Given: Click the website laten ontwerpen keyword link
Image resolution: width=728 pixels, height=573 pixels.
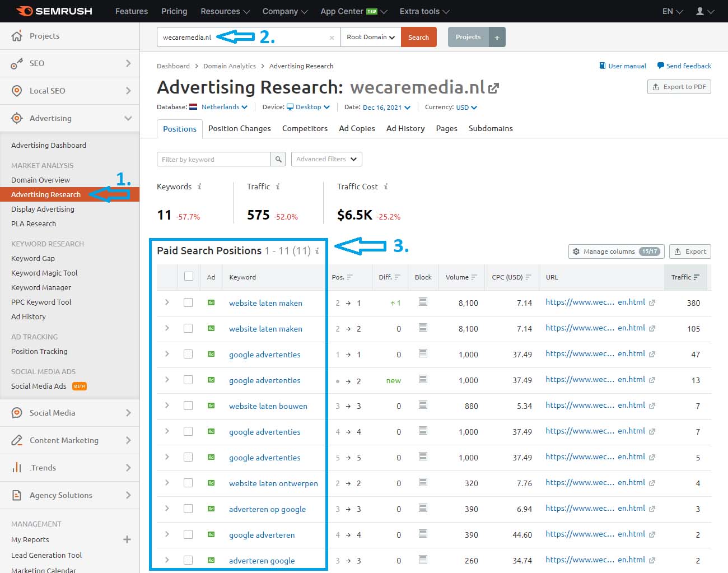Looking at the screenshot, I should point(273,483).
